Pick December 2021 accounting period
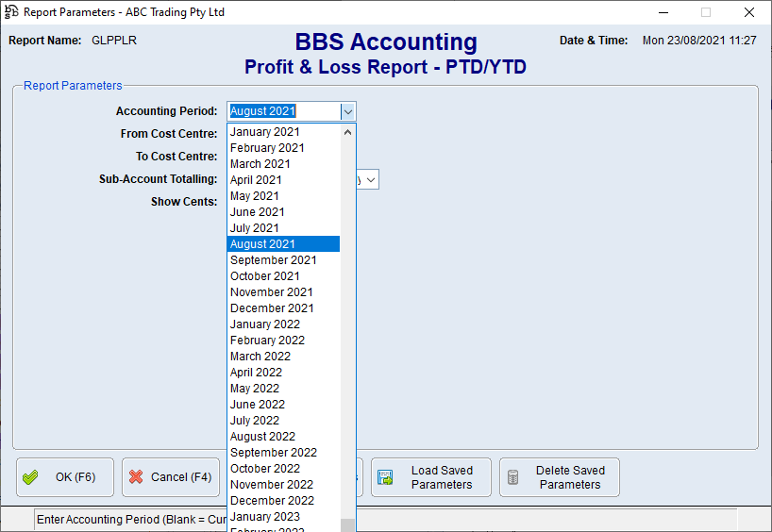This screenshot has height=532, width=772. click(x=272, y=308)
